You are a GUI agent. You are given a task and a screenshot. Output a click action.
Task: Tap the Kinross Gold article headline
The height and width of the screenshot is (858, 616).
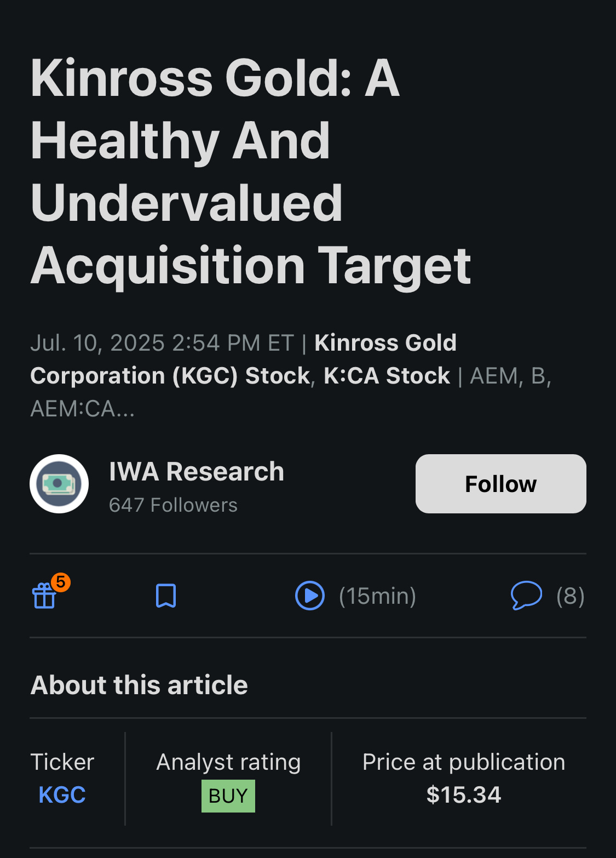(x=251, y=172)
